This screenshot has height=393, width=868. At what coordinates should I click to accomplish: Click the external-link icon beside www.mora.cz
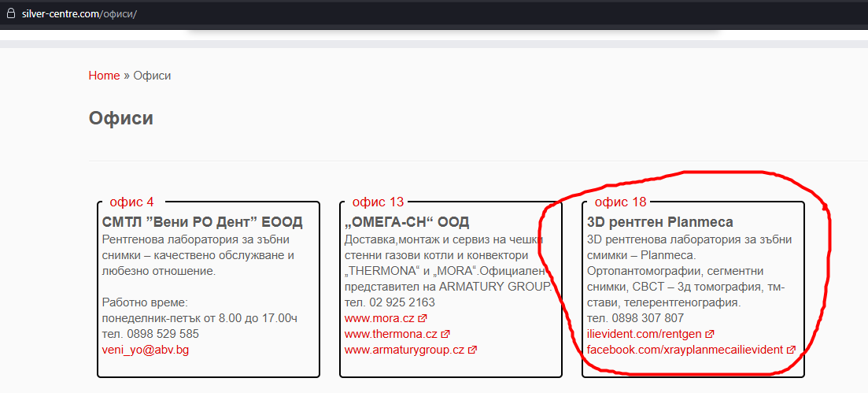(x=423, y=318)
